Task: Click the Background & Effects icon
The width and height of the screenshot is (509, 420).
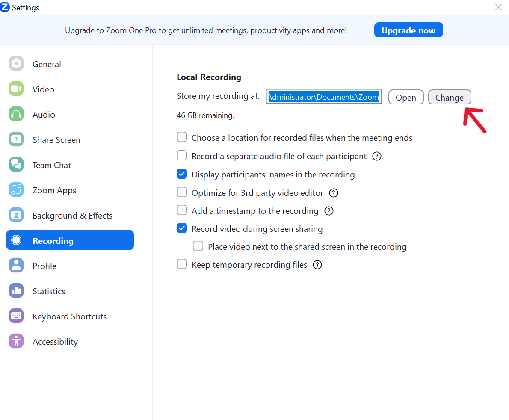Action: tap(16, 215)
